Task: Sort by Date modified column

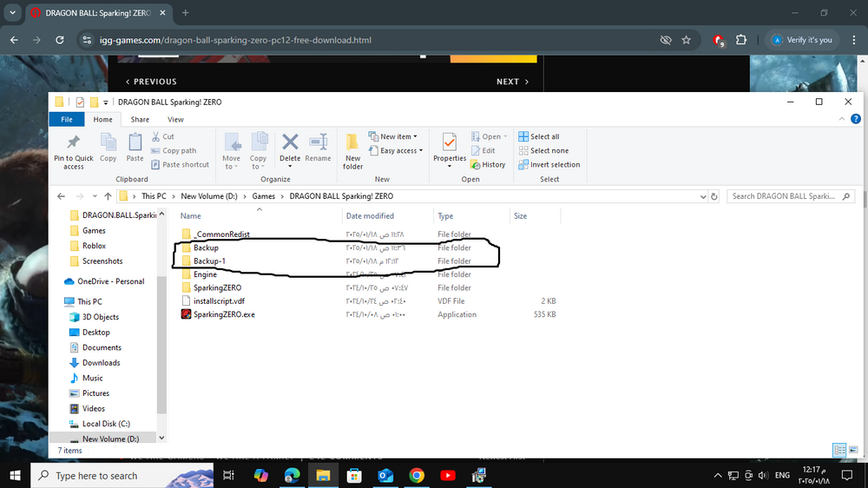Action: click(x=370, y=216)
